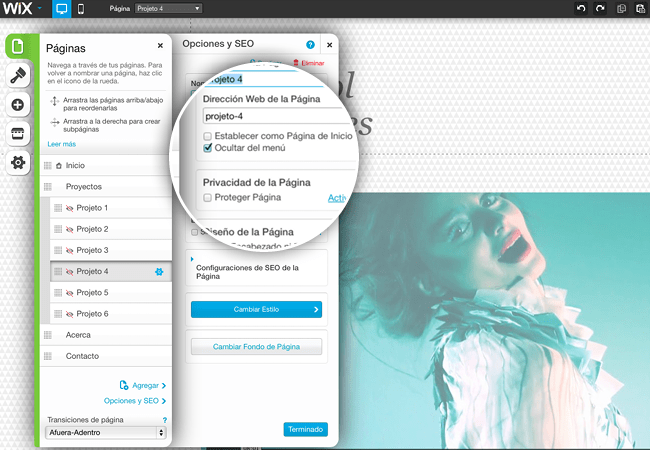
Task: Click the Leer más link
Action: pyautogui.click(x=62, y=144)
